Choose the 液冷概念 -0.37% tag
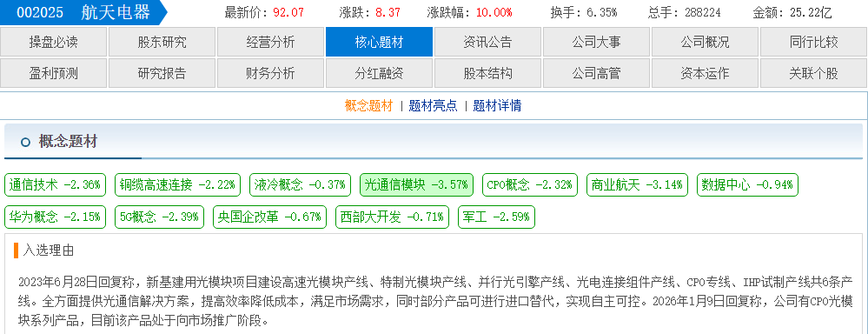Screen dimensions: 868x334 tap(300, 184)
